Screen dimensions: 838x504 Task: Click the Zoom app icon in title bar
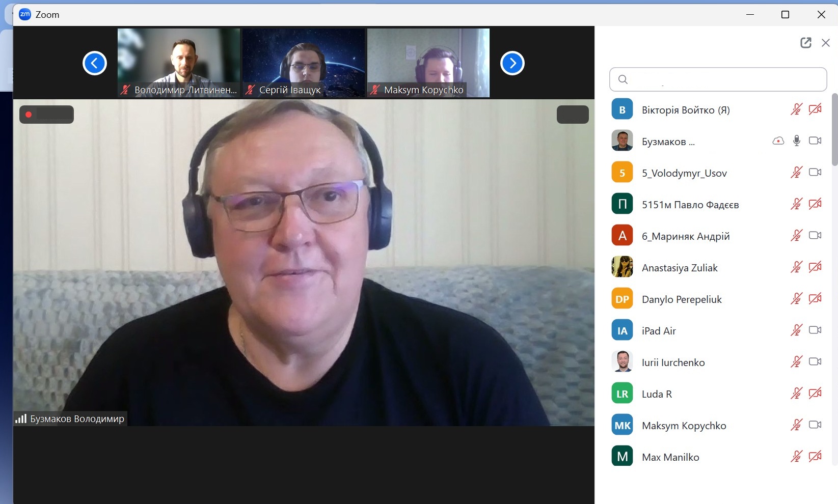[24, 15]
